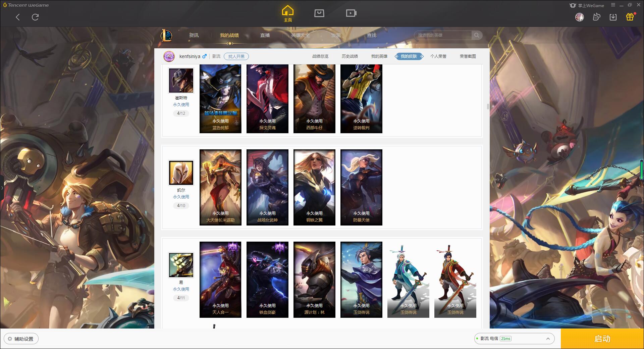Open the 铁血剑豪 skin card
This screenshot has width=644, height=349.
(x=267, y=280)
